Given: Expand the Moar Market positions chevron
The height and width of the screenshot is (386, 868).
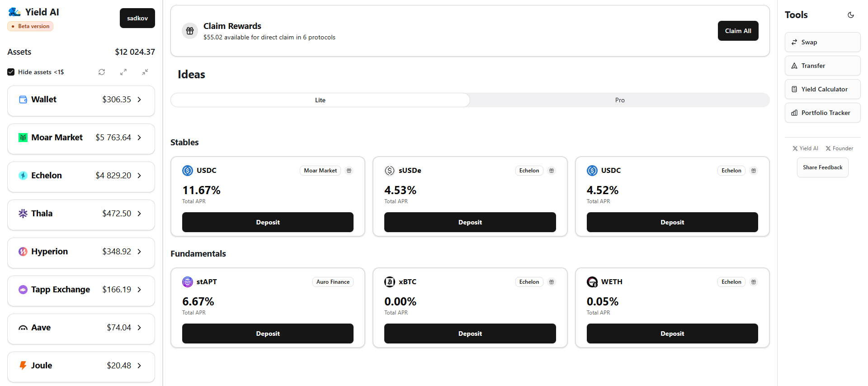Looking at the screenshot, I should tap(139, 138).
